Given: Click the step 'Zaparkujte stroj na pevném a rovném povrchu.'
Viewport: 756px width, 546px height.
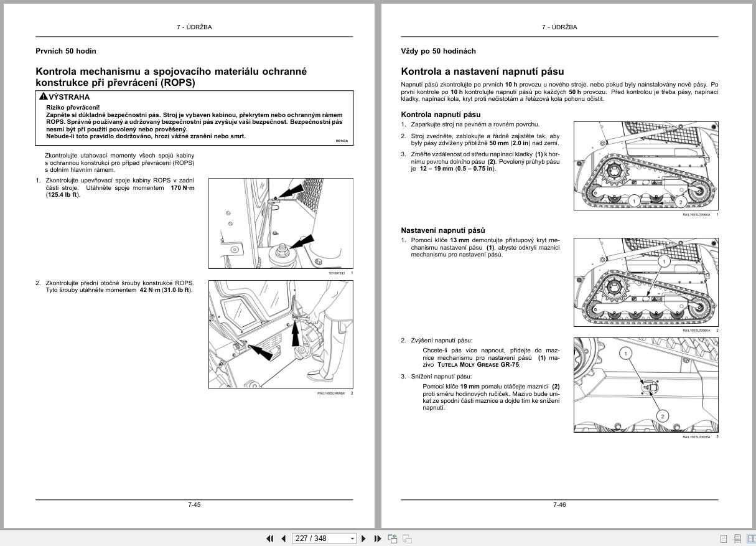Looking at the screenshot, I should [x=475, y=125].
